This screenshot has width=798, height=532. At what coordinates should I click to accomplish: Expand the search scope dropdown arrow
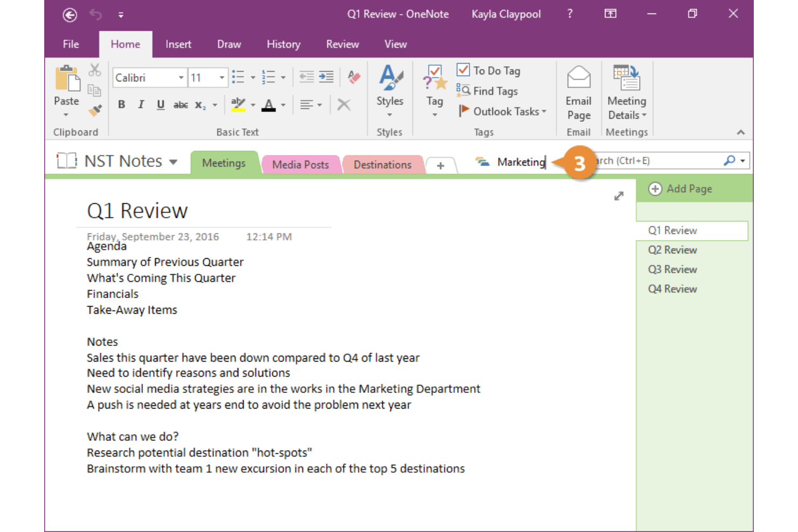[743, 161]
